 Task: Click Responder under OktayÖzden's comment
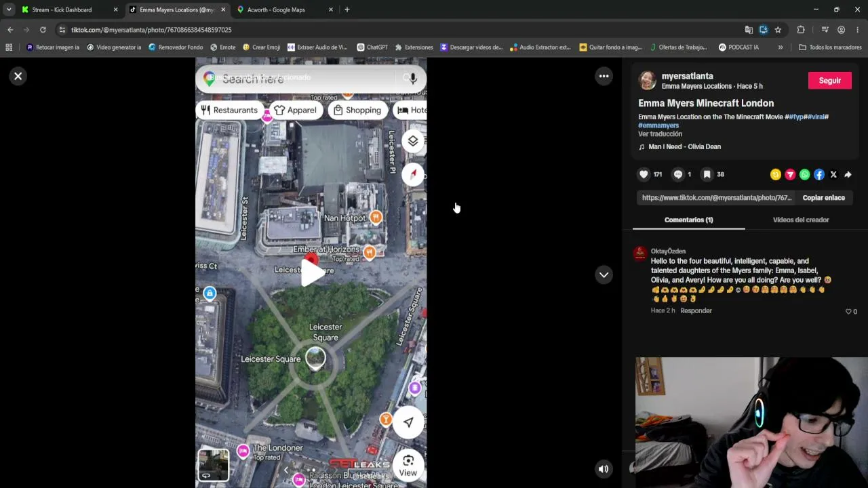696,310
